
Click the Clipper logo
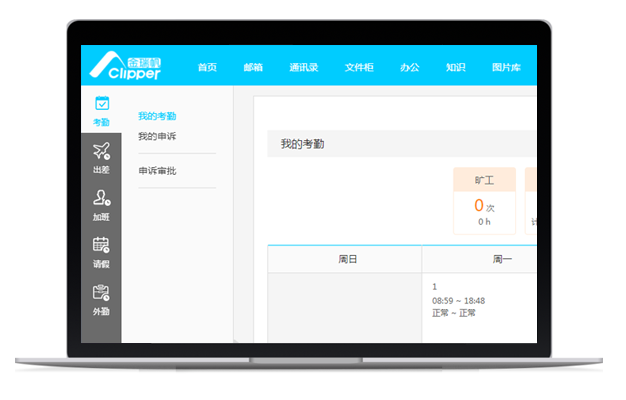[x=127, y=65]
